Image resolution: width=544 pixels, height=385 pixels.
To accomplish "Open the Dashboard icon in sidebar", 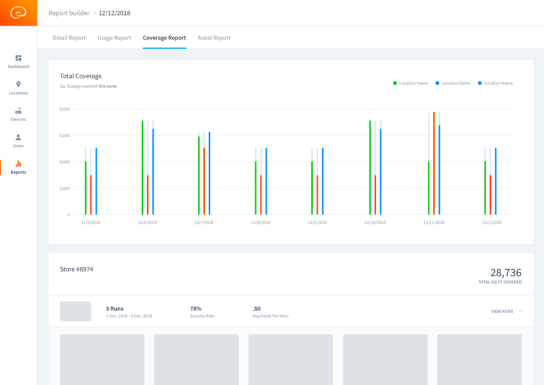I will [x=18, y=58].
